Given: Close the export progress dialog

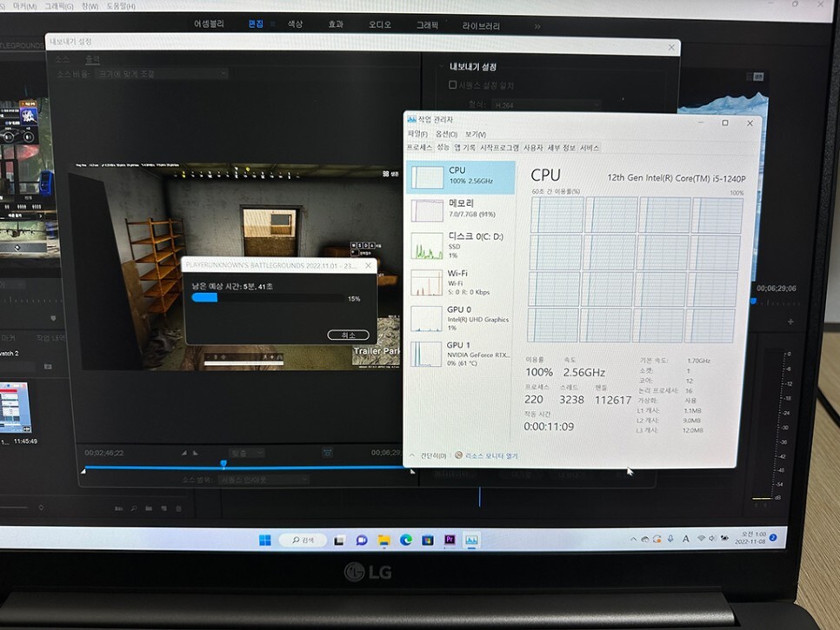Looking at the screenshot, I should (x=368, y=266).
